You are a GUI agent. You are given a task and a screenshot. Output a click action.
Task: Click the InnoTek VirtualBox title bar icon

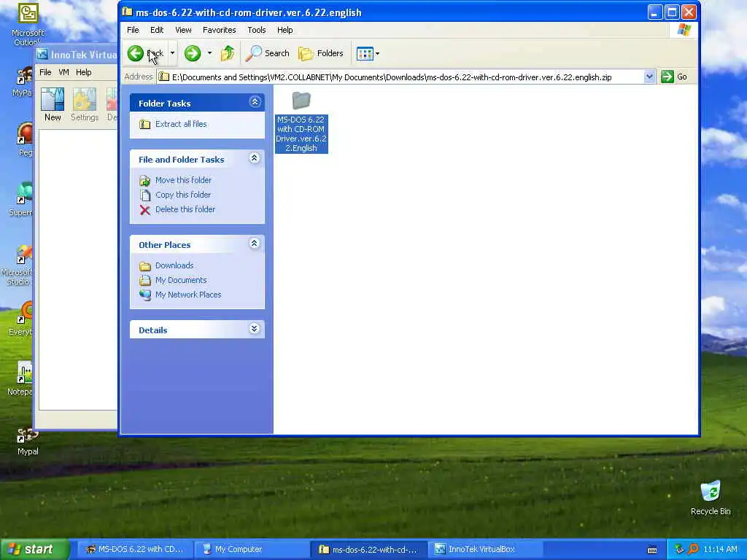42,54
